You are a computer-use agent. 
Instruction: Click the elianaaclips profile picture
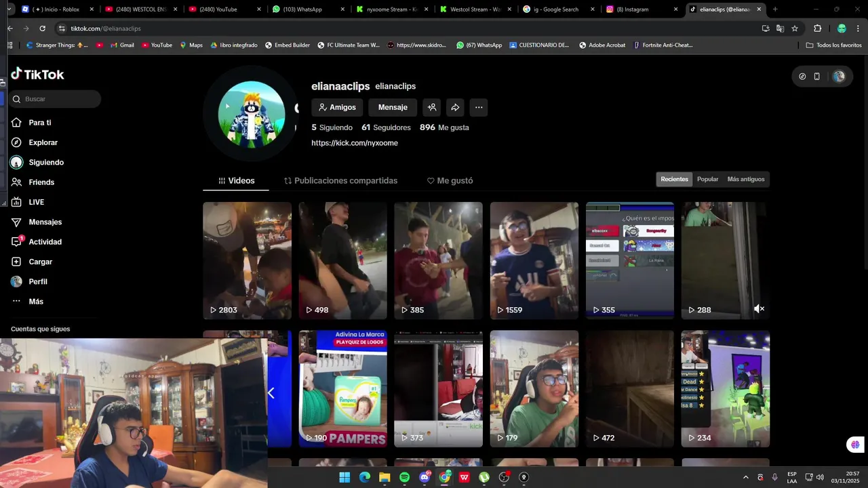pos(252,114)
